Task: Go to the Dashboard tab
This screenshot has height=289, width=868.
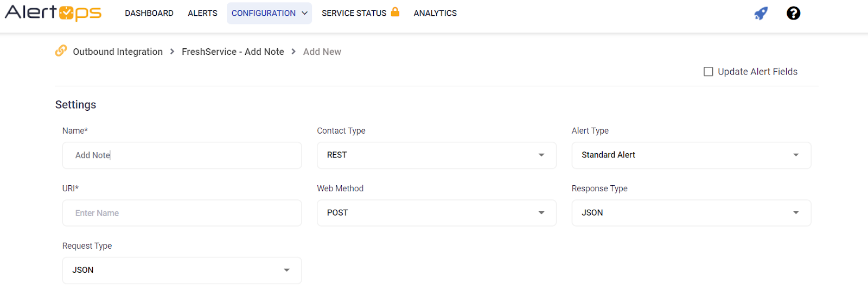Action: [149, 13]
